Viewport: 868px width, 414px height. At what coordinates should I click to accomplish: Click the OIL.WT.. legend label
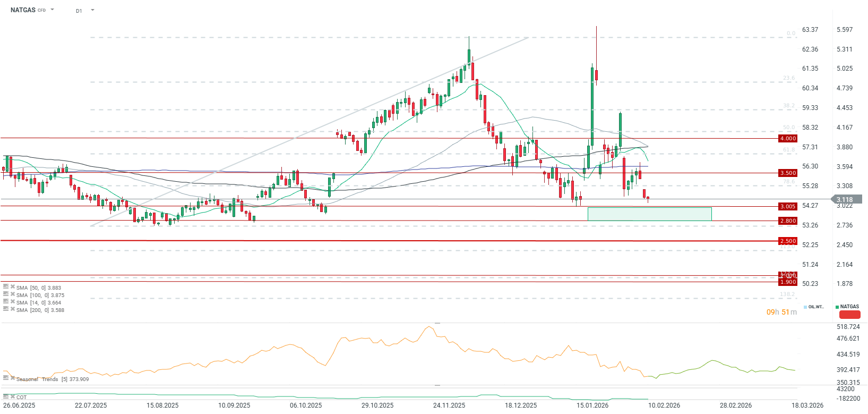816,307
